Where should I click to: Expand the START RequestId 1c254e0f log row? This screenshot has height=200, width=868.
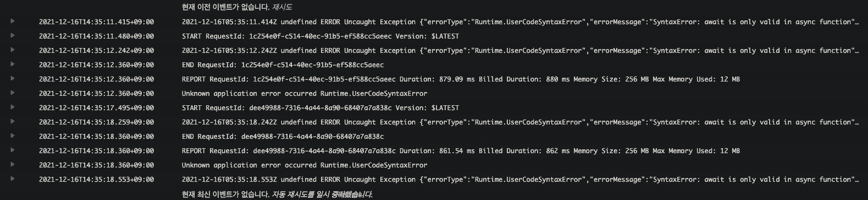point(12,36)
